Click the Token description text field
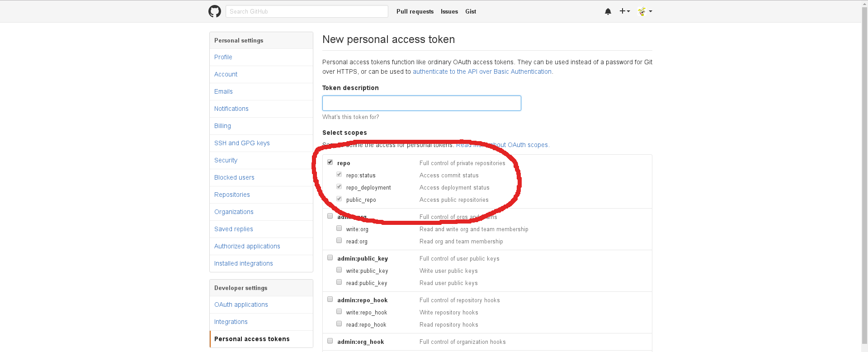Viewport: 868px width, 352px height. point(422,103)
